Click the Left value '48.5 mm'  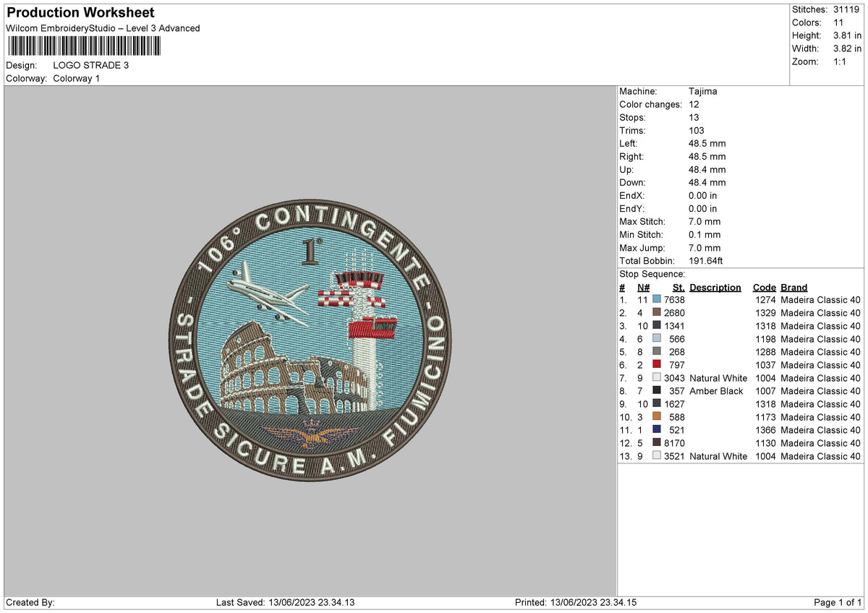(707, 144)
